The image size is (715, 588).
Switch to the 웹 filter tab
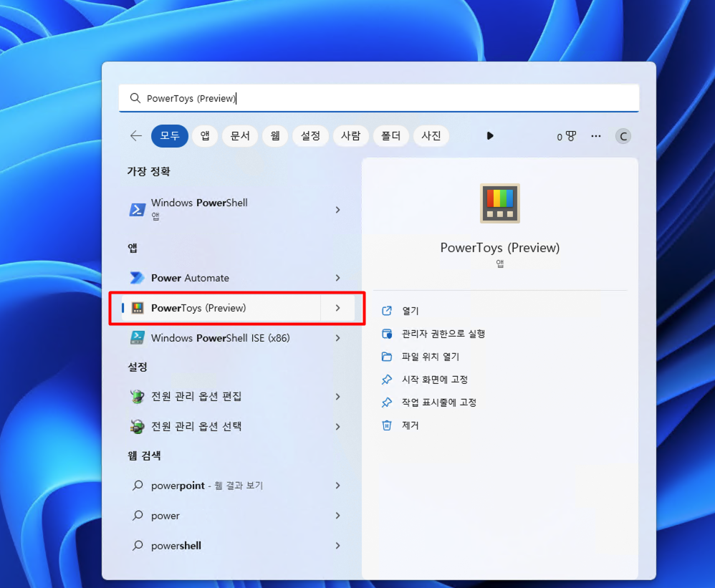(x=275, y=136)
